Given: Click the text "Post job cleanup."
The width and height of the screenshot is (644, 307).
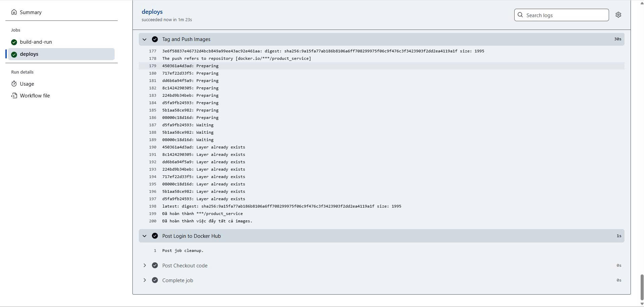Looking at the screenshot, I should point(183,251).
